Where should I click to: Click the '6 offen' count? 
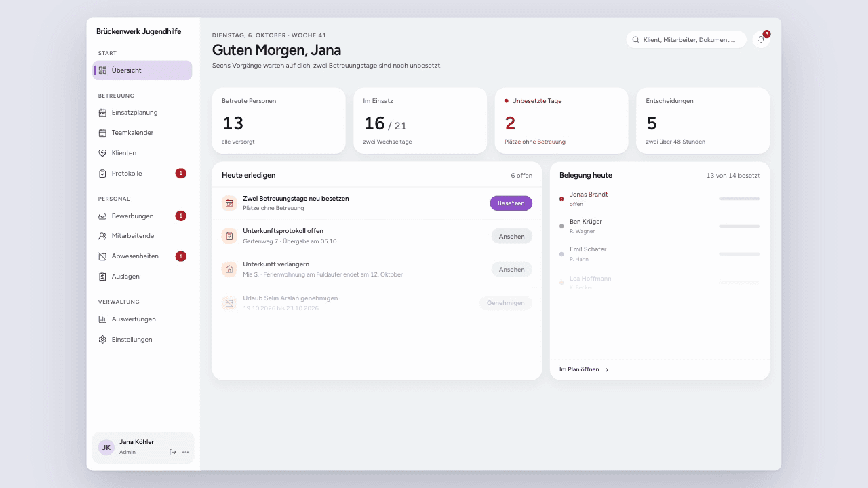[x=521, y=176]
